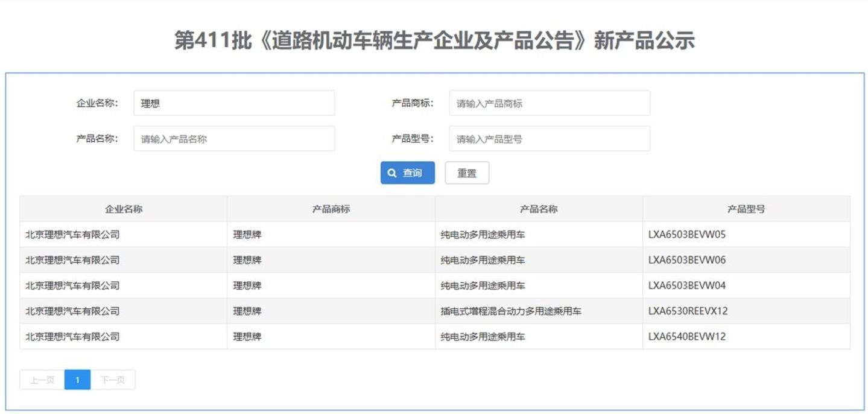Click 插电式增程混合动力多用途乘用车 product name
The width and height of the screenshot is (868, 414).
pos(511,311)
